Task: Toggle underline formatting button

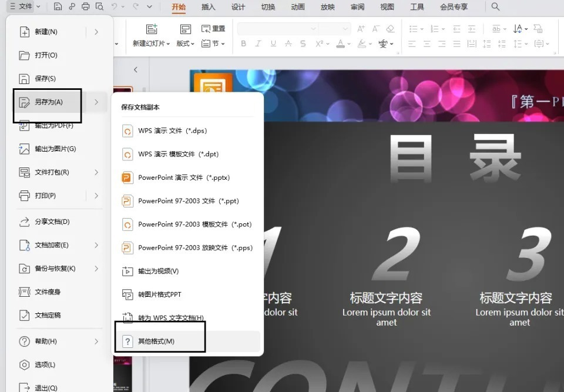Action: click(273, 43)
